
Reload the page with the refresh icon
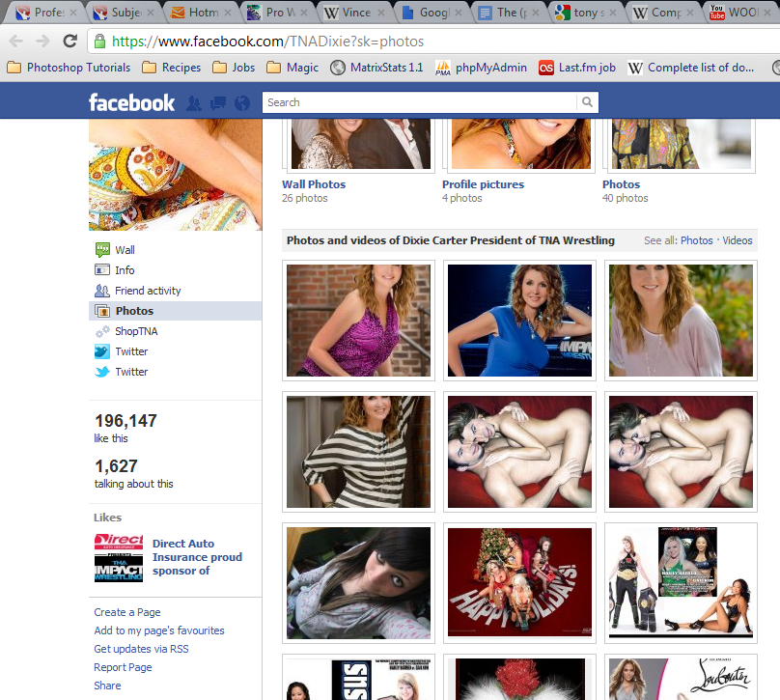[x=70, y=42]
